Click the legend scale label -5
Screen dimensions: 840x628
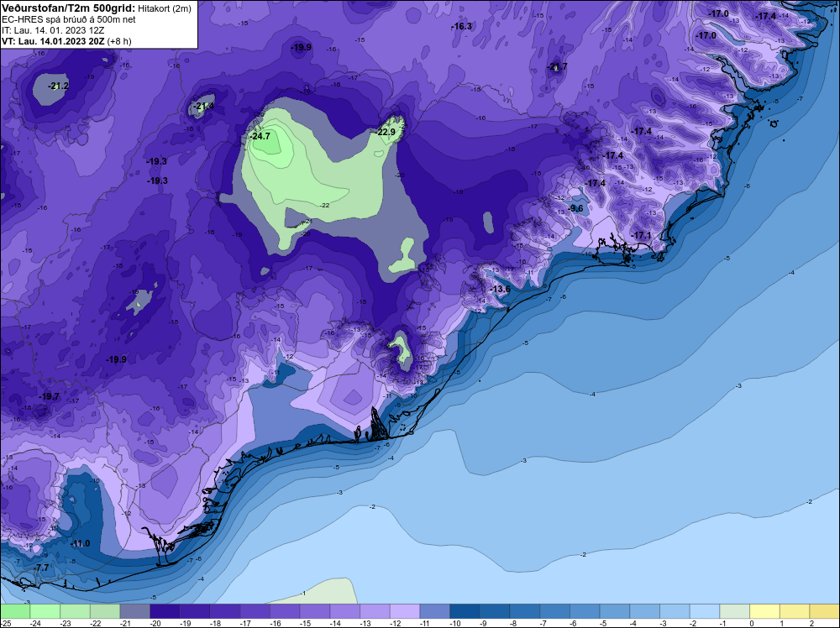(x=605, y=623)
